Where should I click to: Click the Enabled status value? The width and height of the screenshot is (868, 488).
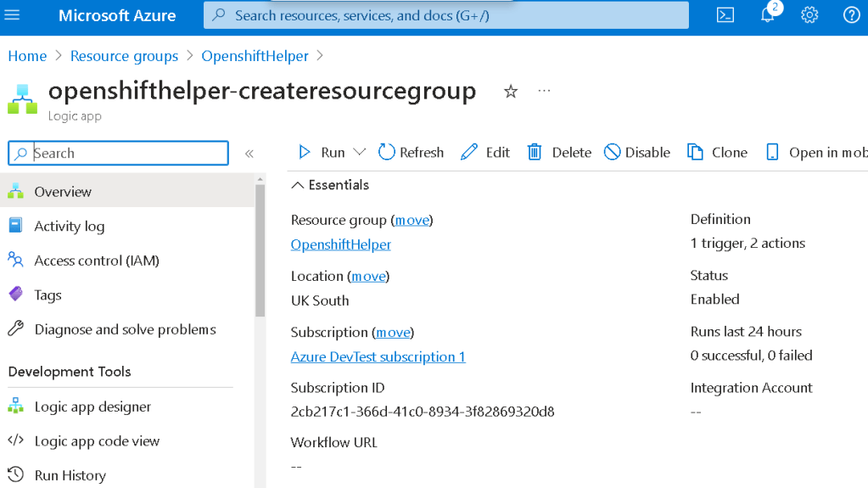[x=714, y=299]
